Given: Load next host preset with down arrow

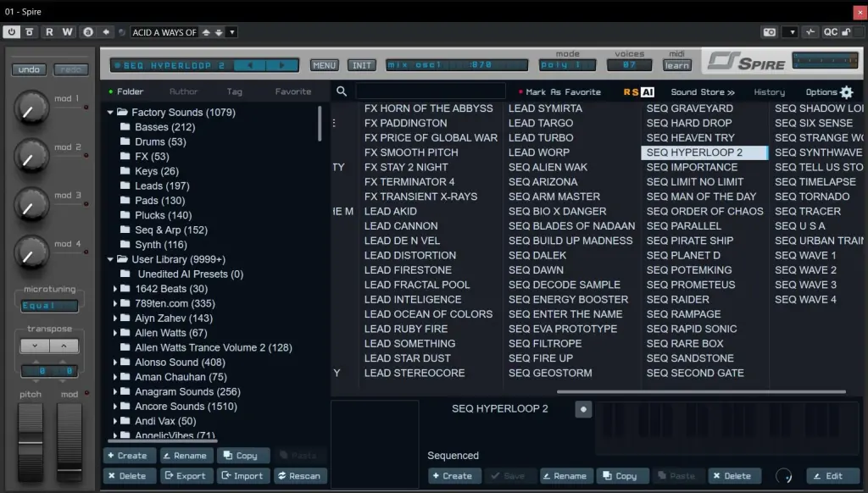Looking at the screenshot, I should coord(220,32).
